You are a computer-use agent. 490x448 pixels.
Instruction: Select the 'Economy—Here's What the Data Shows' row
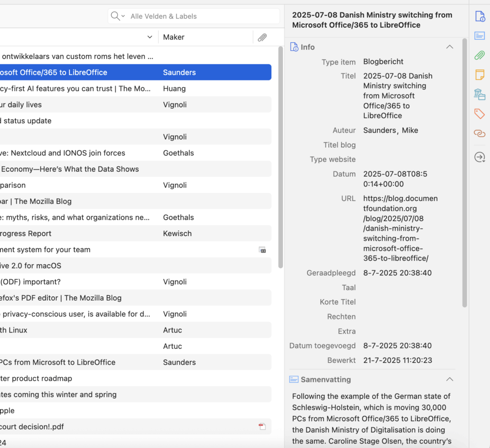coord(135,169)
